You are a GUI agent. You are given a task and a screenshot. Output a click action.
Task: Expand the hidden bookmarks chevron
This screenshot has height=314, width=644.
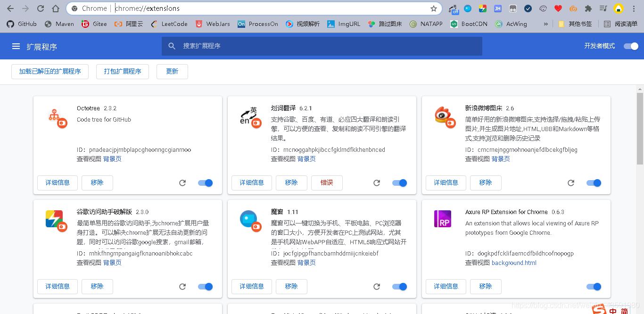click(x=546, y=24)
